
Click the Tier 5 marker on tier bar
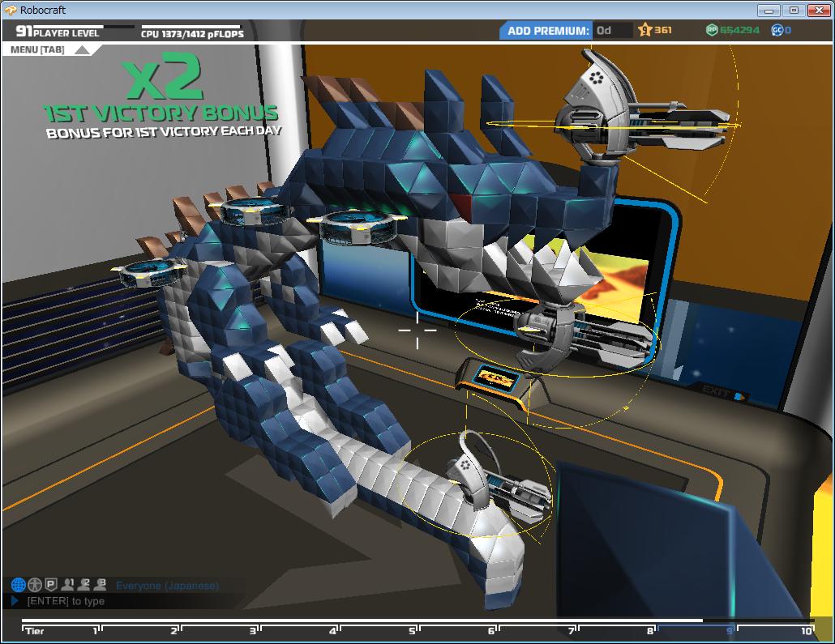point(412,631)
